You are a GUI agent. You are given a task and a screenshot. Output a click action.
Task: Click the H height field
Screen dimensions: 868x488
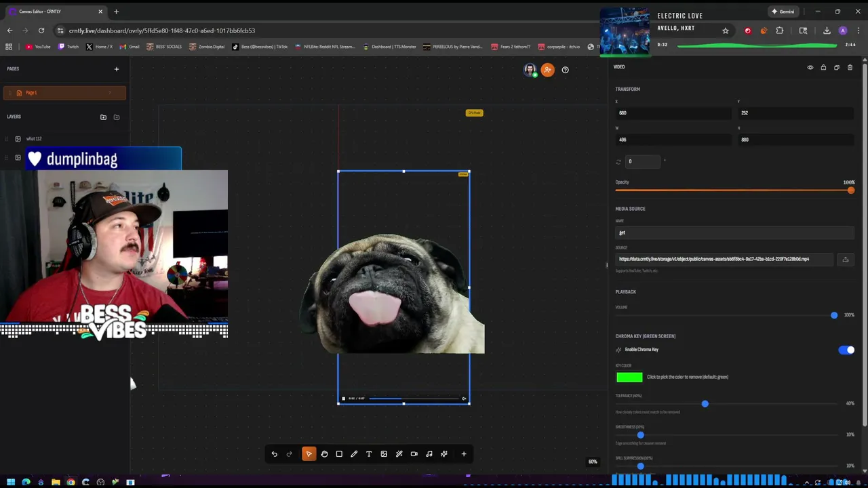pos(795,140)
